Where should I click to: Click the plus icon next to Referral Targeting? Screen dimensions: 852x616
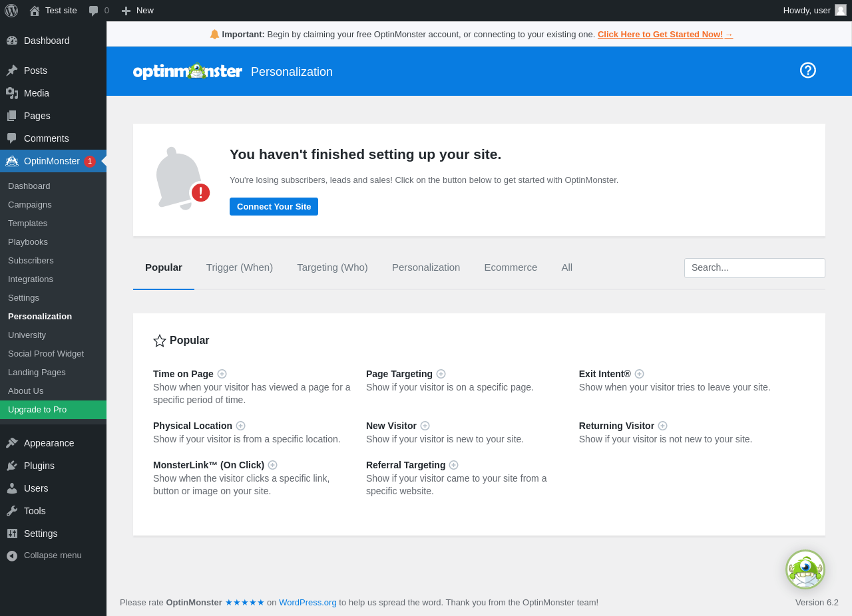[454, 465]
